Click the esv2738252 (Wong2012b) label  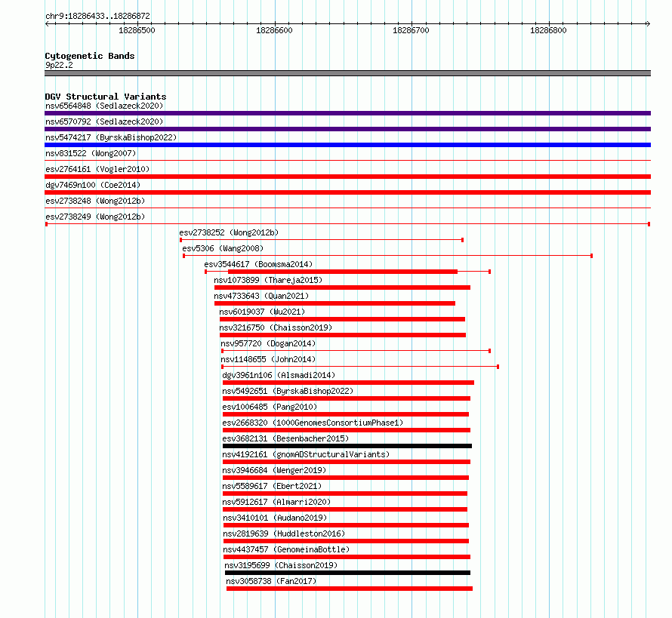229,232
